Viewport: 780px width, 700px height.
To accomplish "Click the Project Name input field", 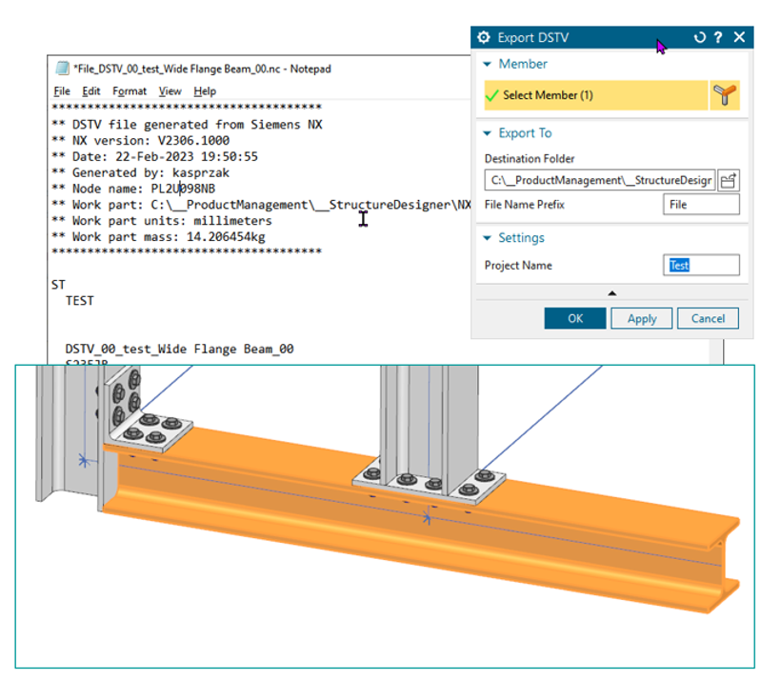I will 701,266.
